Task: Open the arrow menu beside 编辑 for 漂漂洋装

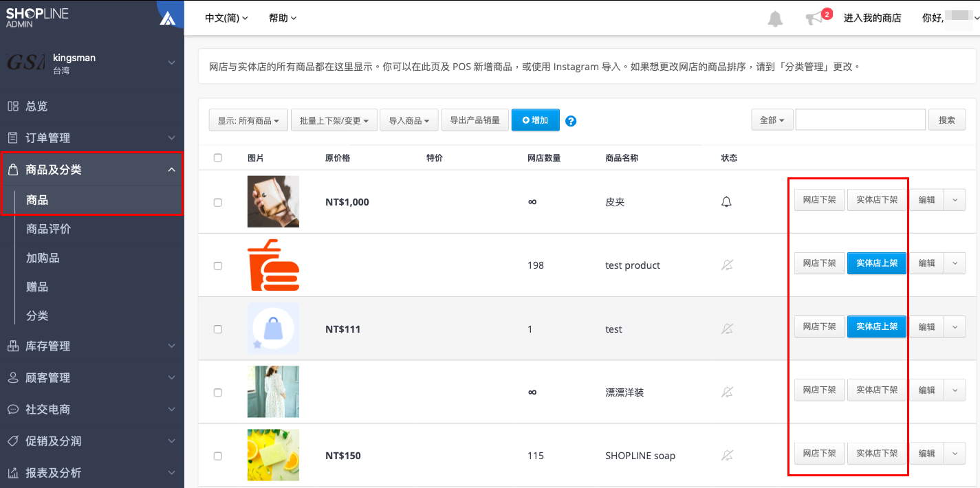Action: 955,390
